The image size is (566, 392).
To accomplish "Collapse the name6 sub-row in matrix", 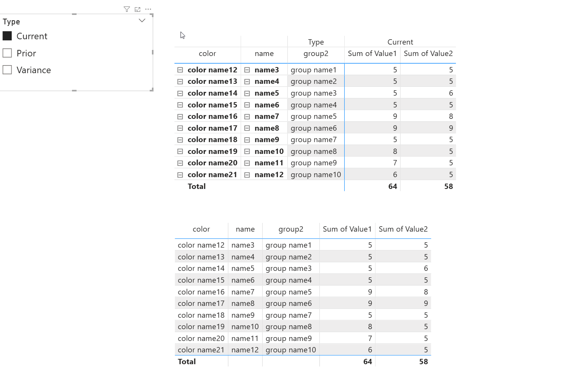I will coord(247,105).
